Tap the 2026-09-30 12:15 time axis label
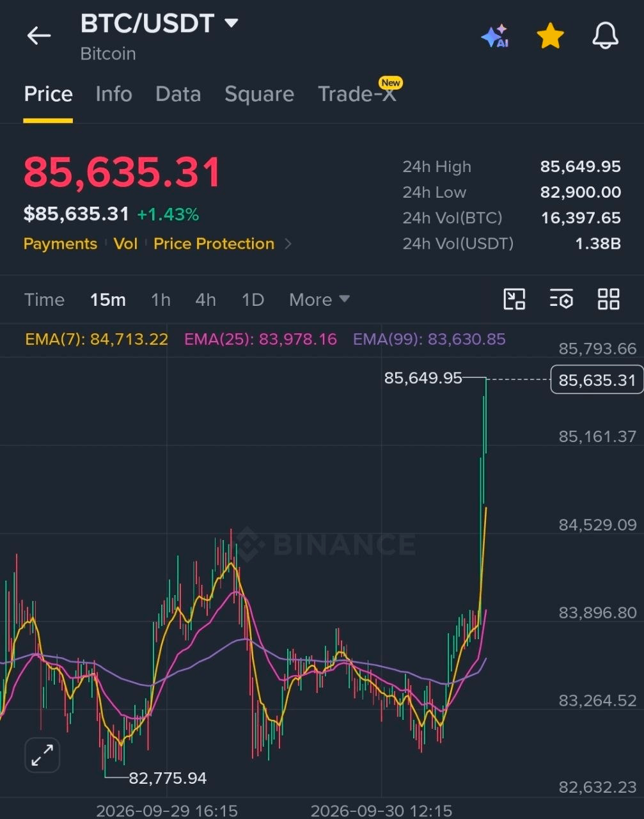 coord(381,811)
